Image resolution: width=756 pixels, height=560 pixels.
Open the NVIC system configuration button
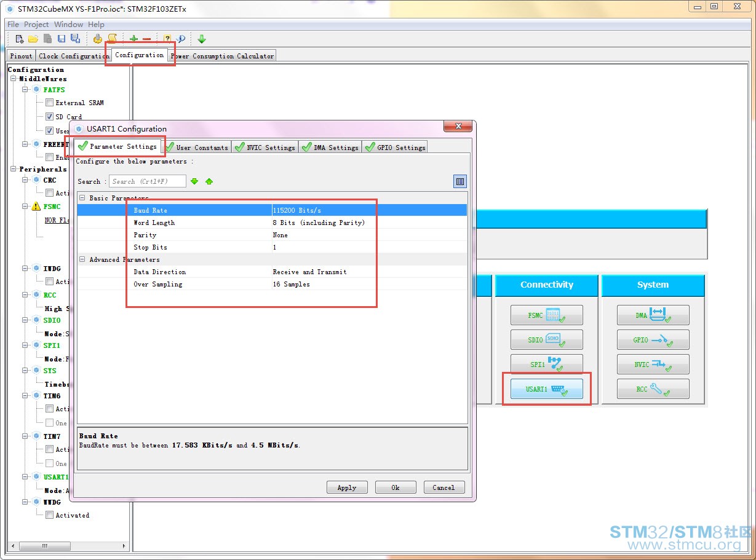point(653,365)
